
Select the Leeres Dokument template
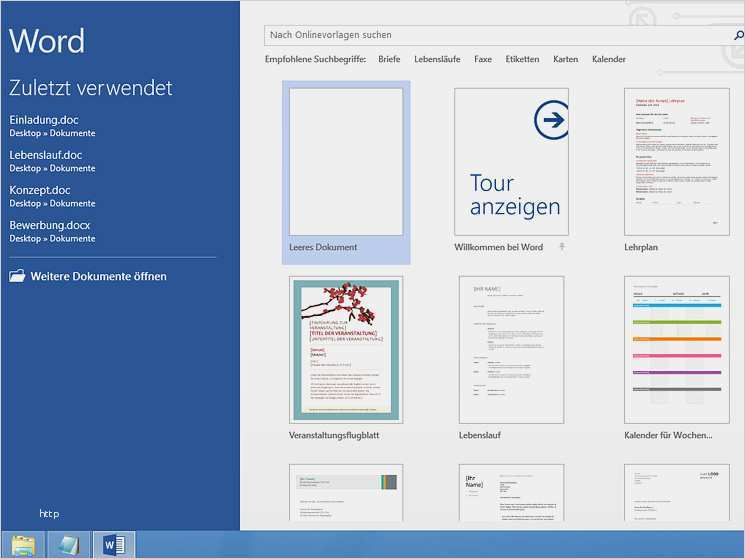pos(345,162)
